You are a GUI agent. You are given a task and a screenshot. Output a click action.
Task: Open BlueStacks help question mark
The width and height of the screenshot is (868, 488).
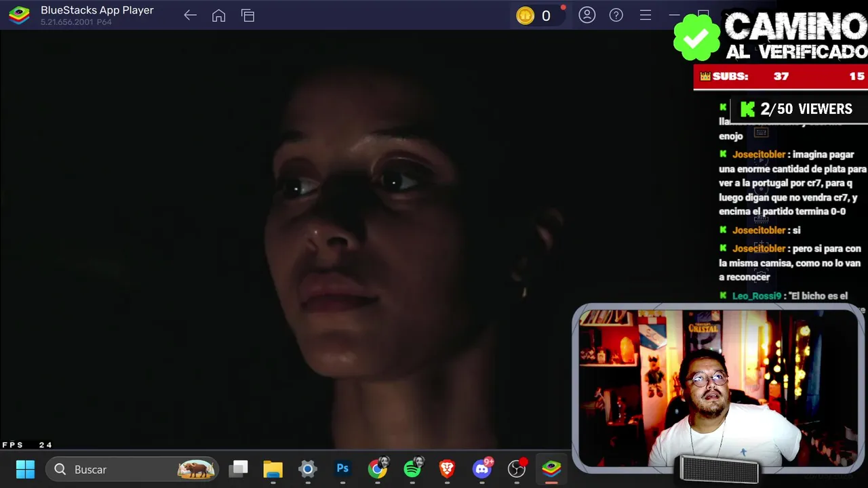pos(616,15)
